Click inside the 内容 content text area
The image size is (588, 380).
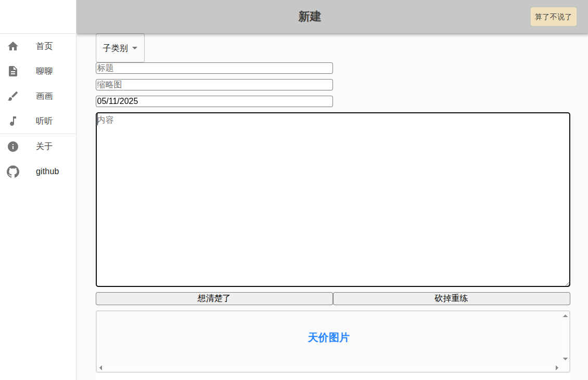(333, 199)
